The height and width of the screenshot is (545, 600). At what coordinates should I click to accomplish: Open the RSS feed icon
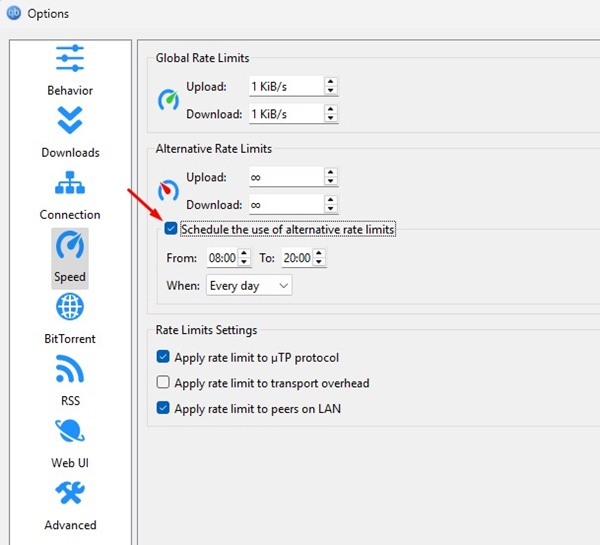click(x=70, y=370)
